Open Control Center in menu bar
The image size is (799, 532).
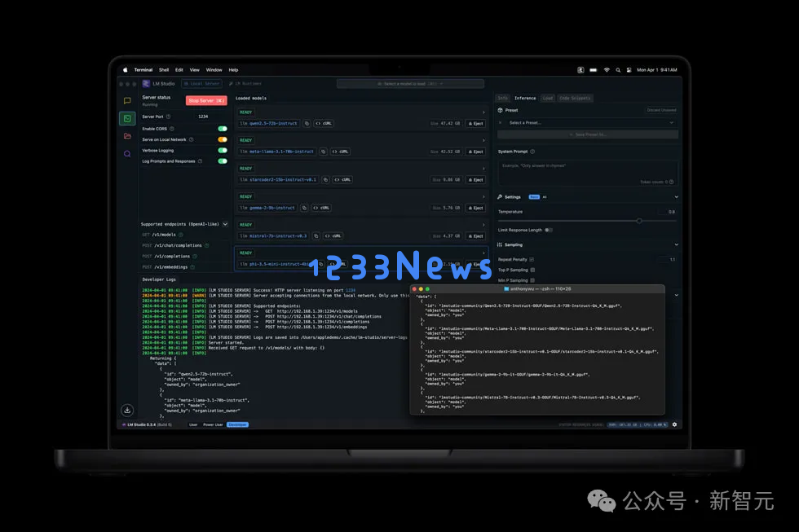tap(629, 70)
